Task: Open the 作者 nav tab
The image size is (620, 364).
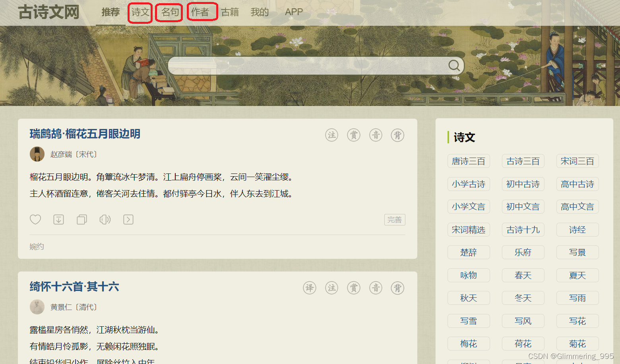Action: click(200, 12)
